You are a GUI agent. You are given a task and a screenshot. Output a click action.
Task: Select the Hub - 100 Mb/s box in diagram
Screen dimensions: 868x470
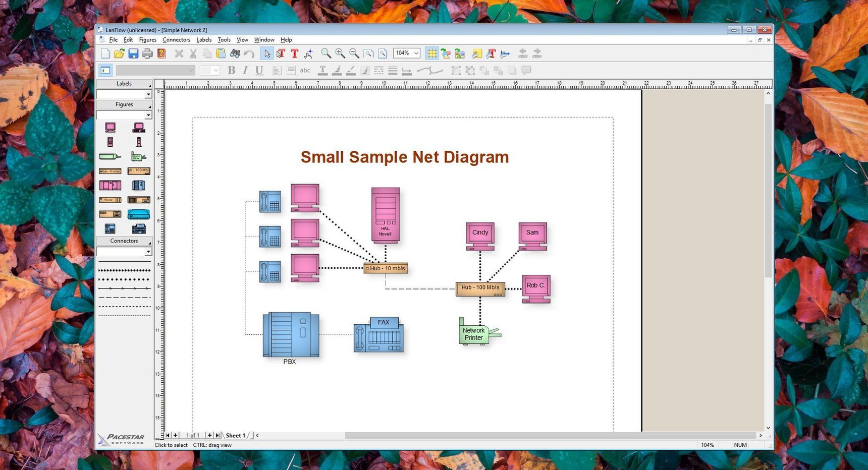click(480, 288)
